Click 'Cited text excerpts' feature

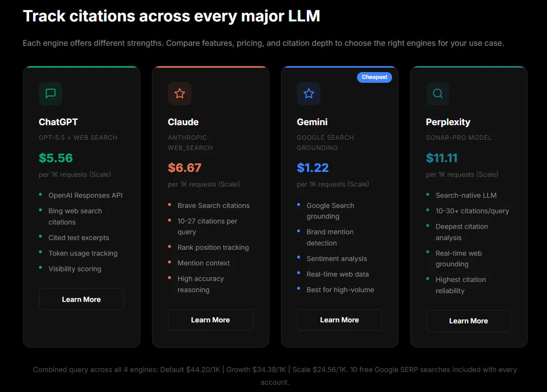(x=79, y=238)
